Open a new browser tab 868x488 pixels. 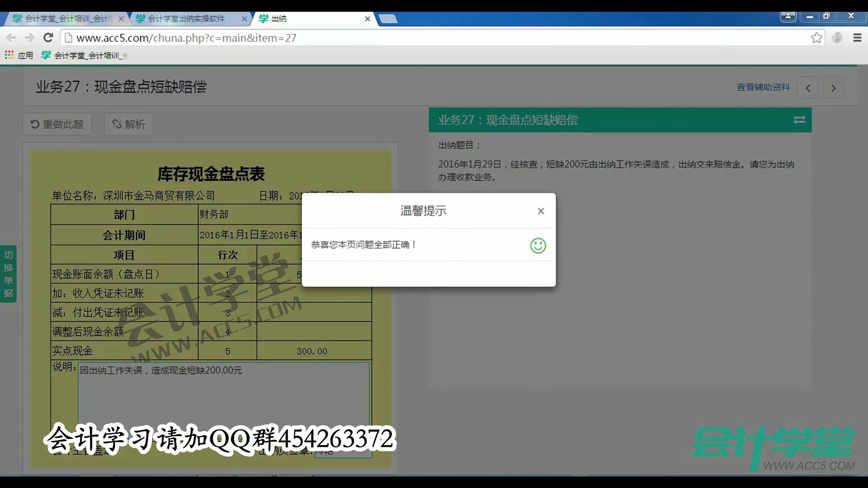click(x=388, y=19)
